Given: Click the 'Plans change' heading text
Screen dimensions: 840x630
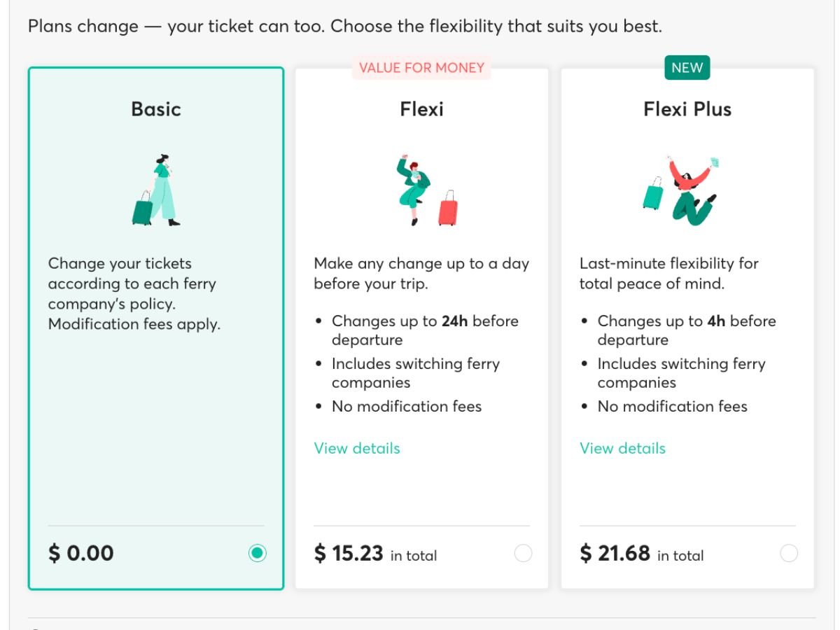Looking at the screenshot, I should coord(344,27).
